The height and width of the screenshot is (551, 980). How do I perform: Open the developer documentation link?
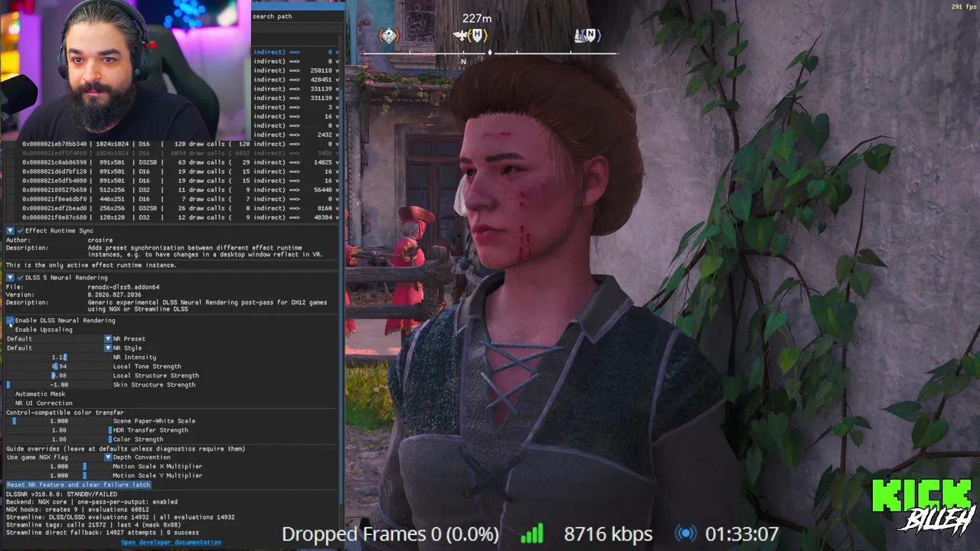(x=171, y=542)
